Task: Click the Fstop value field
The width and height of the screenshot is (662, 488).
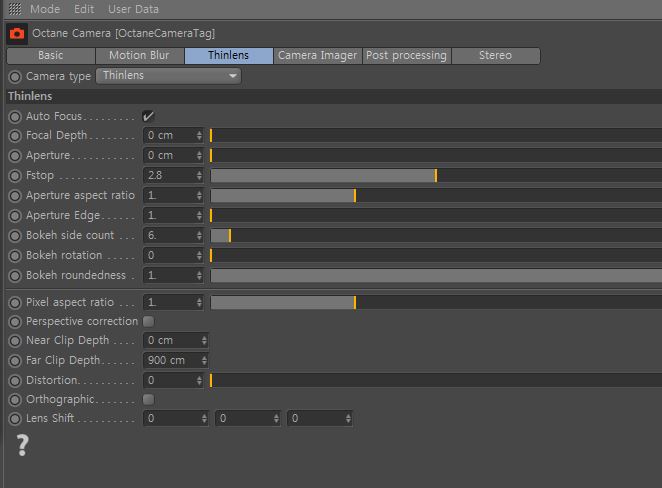Action: tap(174, 175)
